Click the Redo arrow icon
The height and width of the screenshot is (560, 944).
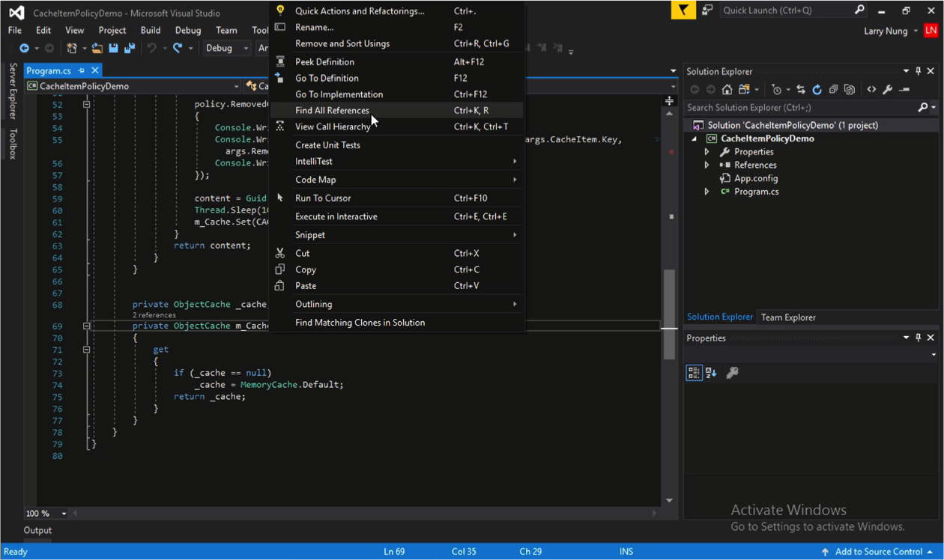(x=178, y=48)
